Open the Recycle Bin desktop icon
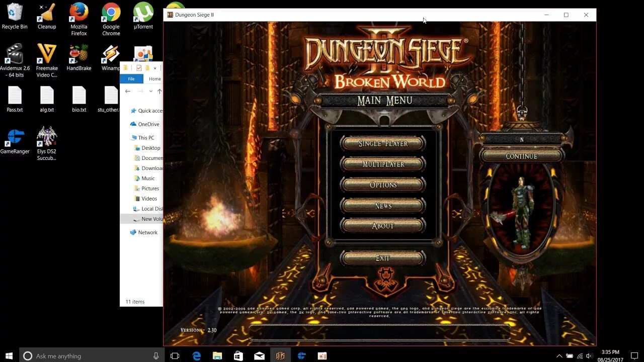644x362 pixels. [15, 17]
